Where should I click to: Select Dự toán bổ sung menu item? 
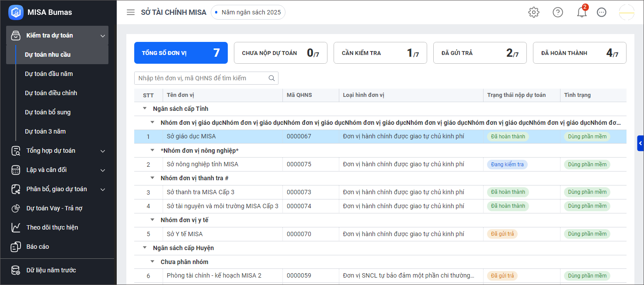[x=48, y=112]
